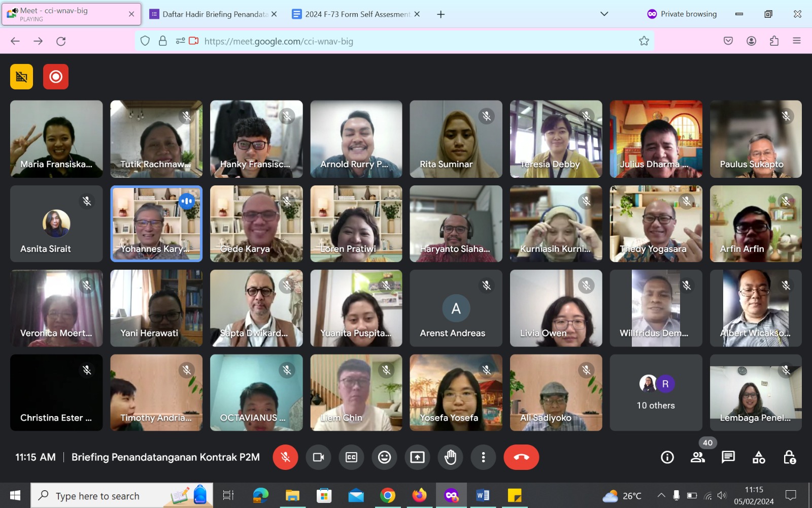Open Pocket save icon in toolbar

pyautogui.click(x=728, y=41)
